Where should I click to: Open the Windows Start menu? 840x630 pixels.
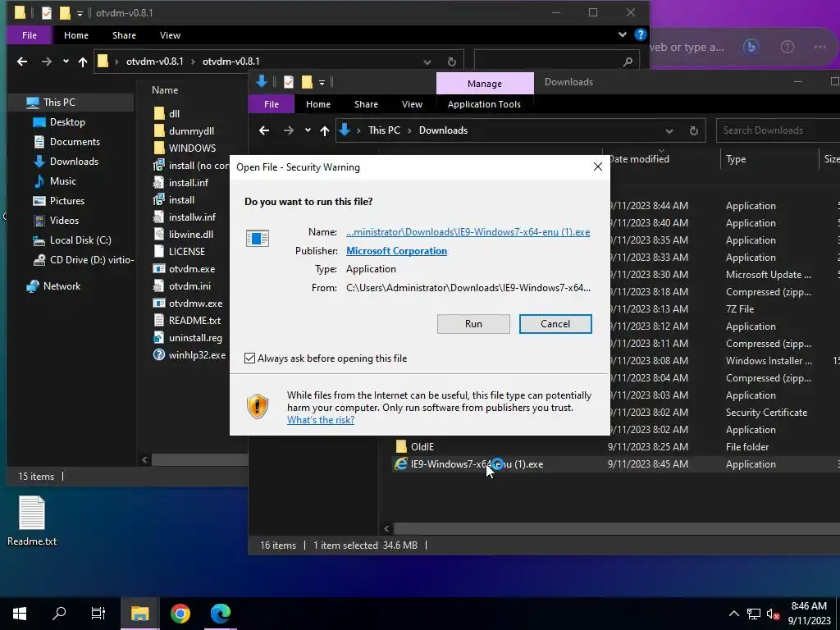point(20,614)
